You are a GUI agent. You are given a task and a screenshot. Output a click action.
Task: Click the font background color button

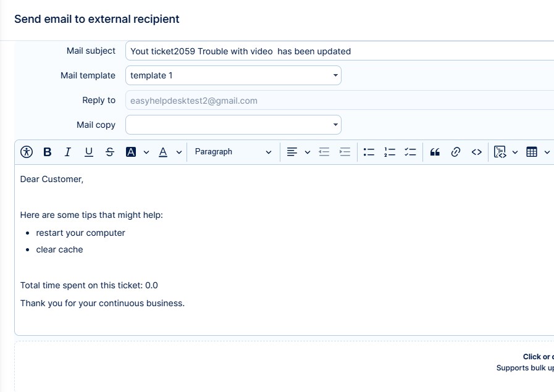tap(131, 152)
